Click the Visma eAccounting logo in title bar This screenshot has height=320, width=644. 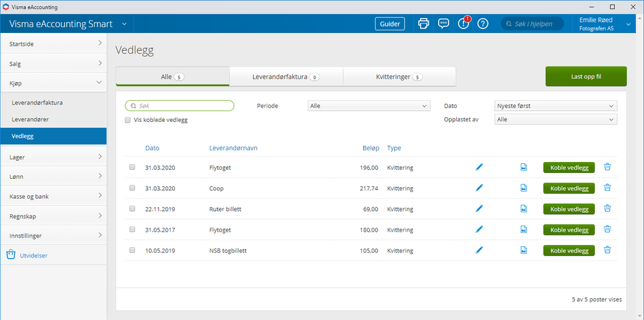pos(5,7)
